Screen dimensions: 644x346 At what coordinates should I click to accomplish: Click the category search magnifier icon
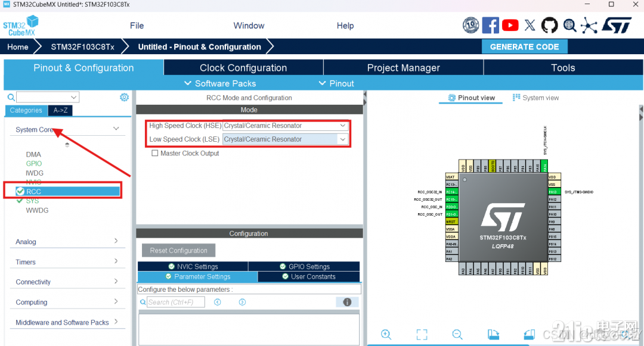coord(11,97)
